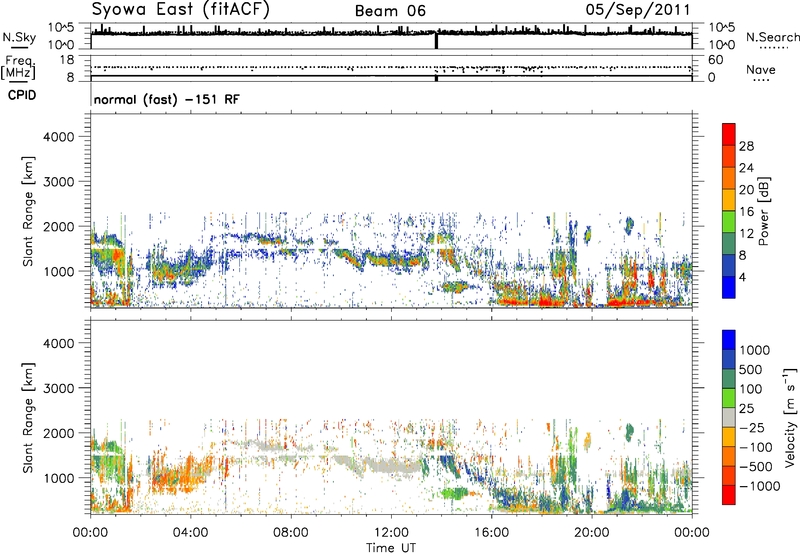The height and width of the screenshot is (554, 800).
Task: Click the '20' label on Power colorbar
Action: click(746, 190)
